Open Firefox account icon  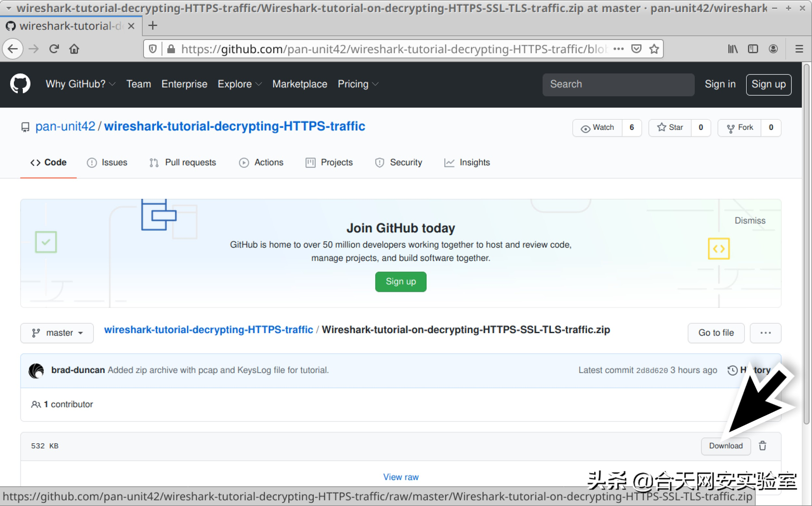pyautogui.click(x=773, y=49)
